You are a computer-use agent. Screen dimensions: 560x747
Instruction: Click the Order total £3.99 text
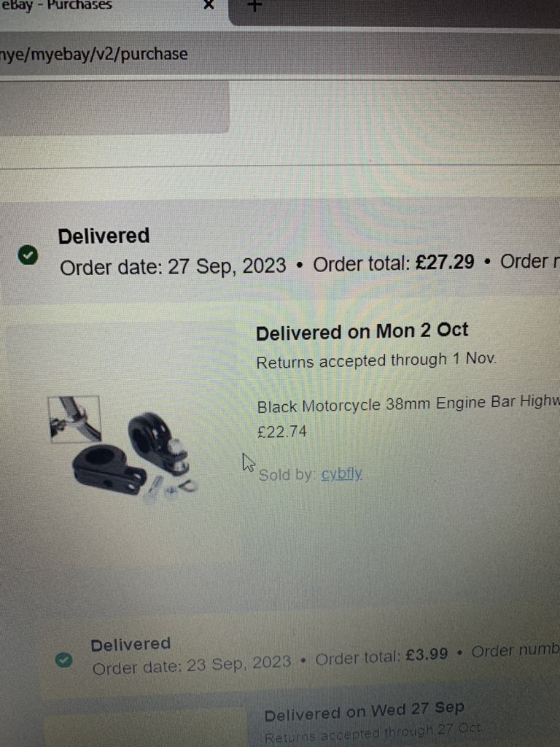381,656
